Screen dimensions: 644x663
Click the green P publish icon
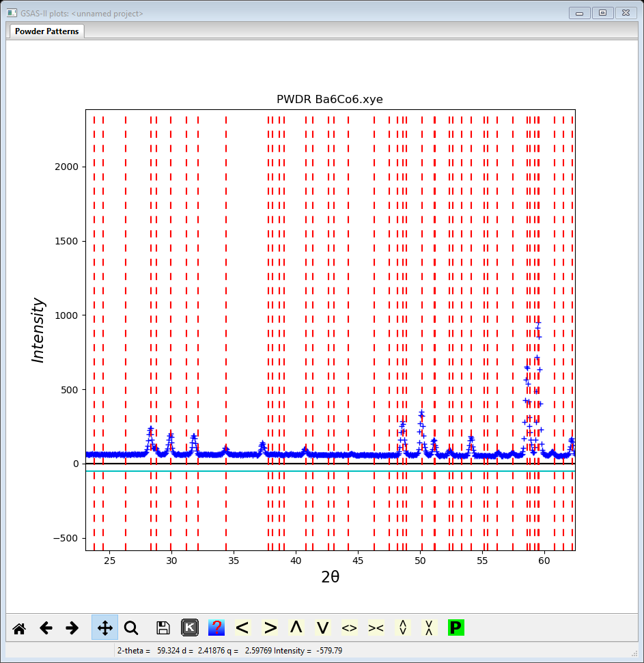click(x=456, y=627)
